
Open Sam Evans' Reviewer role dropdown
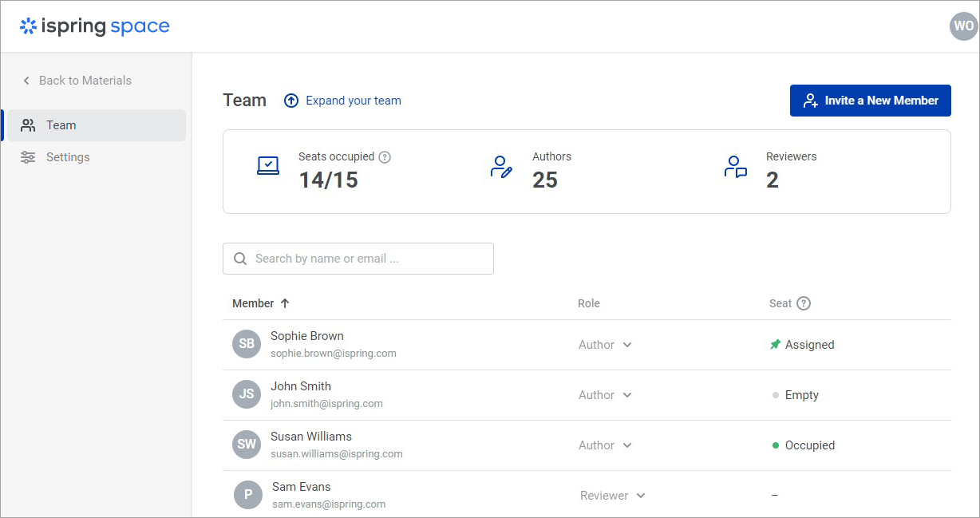[x=613, y=496]
